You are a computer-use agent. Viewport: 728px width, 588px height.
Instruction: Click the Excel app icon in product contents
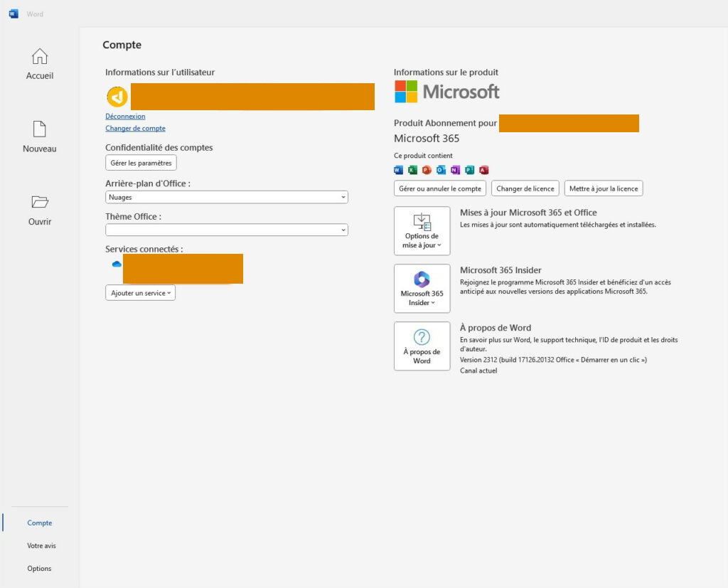point(413,170)
